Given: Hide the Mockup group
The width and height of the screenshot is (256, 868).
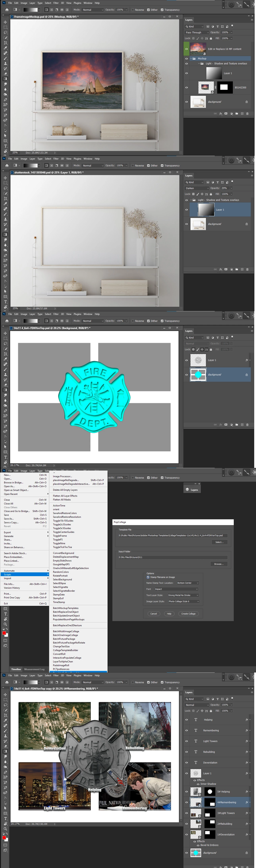Looking at the screenshot, I should tap(187, 59).
